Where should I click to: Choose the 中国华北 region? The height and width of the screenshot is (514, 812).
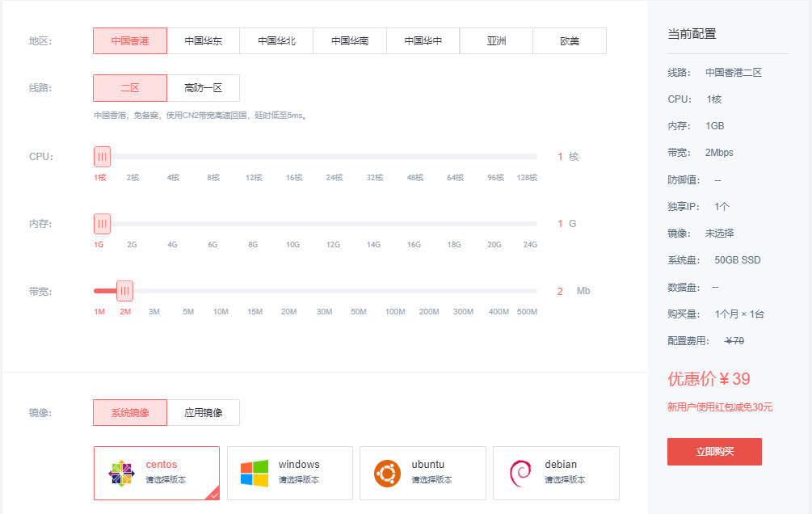click(x=276, y=41)
